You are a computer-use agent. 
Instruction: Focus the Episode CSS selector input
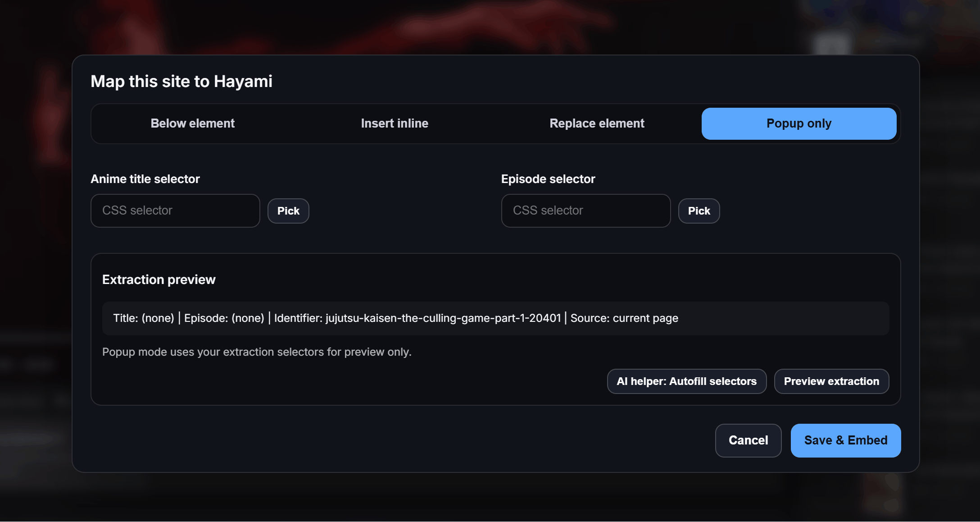click(x=586, y=211)
